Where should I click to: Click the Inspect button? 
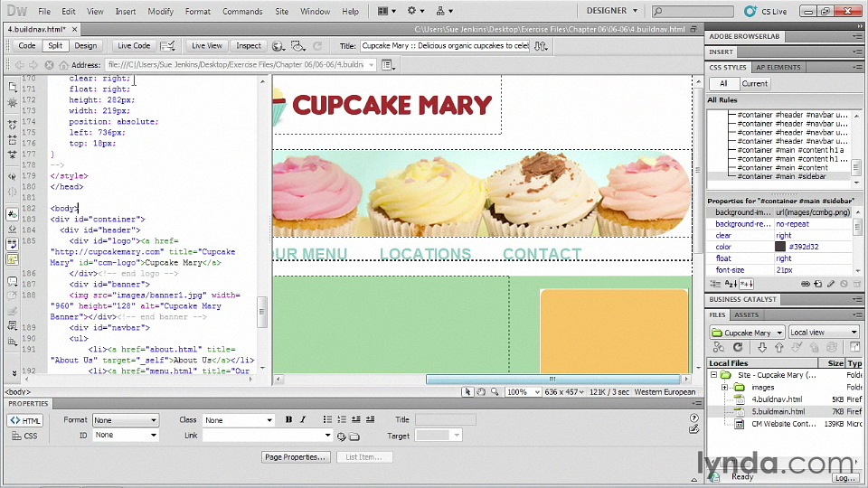point(249,46)
